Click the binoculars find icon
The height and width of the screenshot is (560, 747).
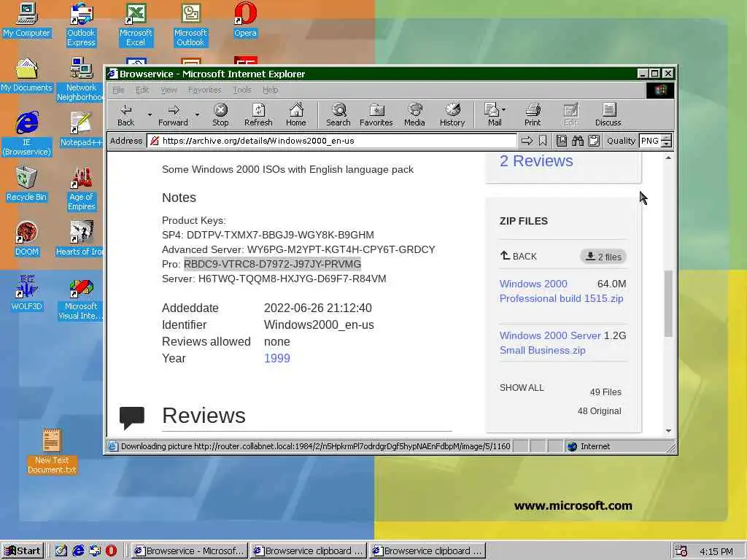(578, 141)
